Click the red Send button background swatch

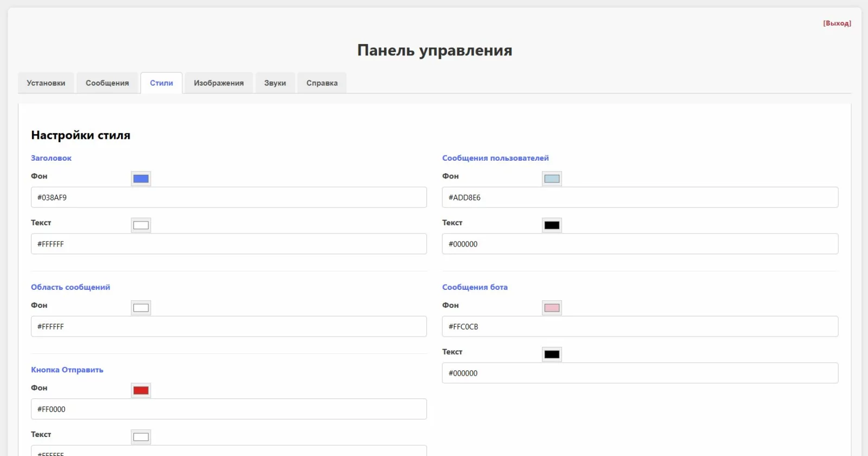(x=141, y=390)
